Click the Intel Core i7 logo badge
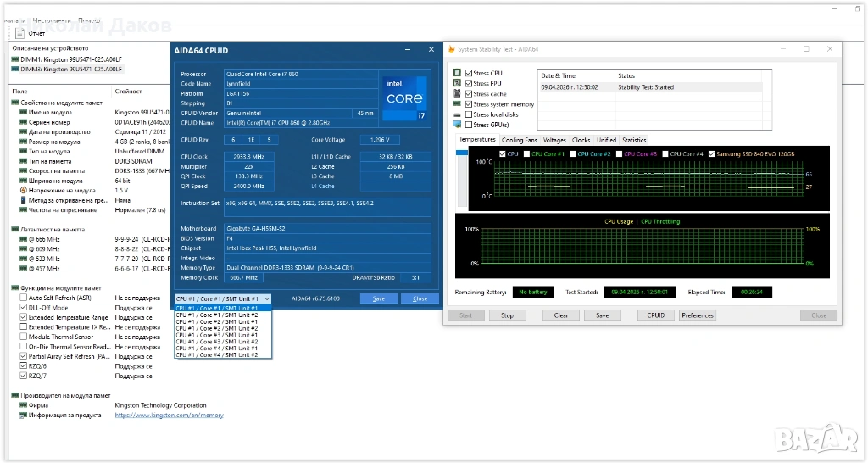The height and width of the screenshot is (463, 868). tap(406, 97)
